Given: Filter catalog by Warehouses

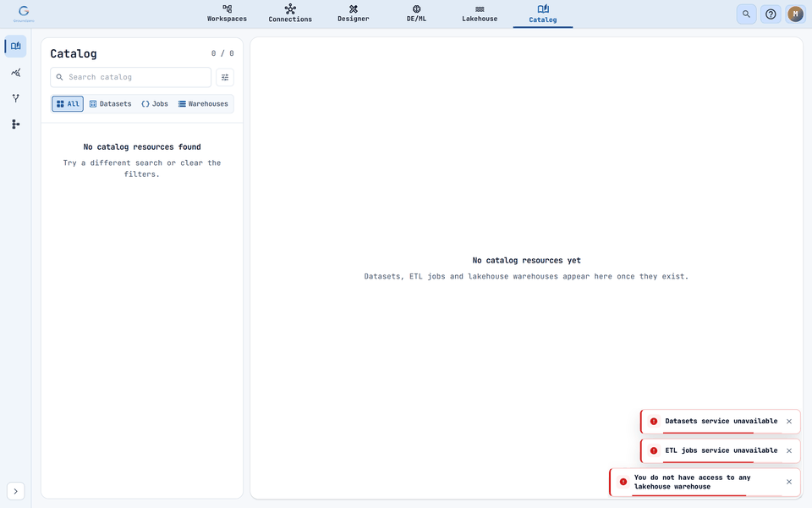Looking at the screenshot, I should tap(203, 103).
